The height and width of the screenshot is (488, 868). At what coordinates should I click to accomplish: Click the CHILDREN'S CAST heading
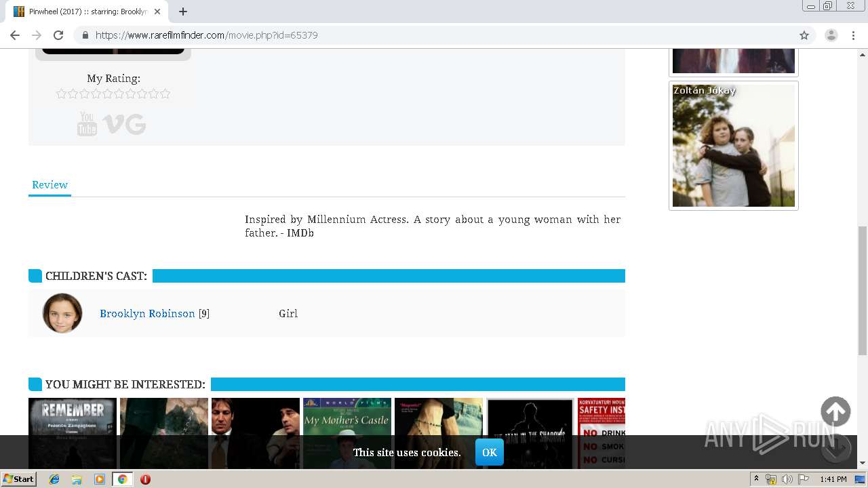(96, 276)
